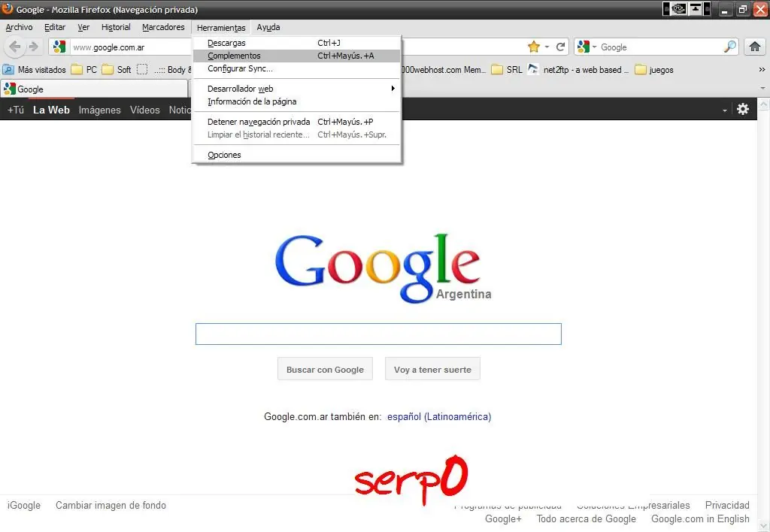Reload the page with refresh icon
Screen dimensions: 770x532
tap(560, 47)
